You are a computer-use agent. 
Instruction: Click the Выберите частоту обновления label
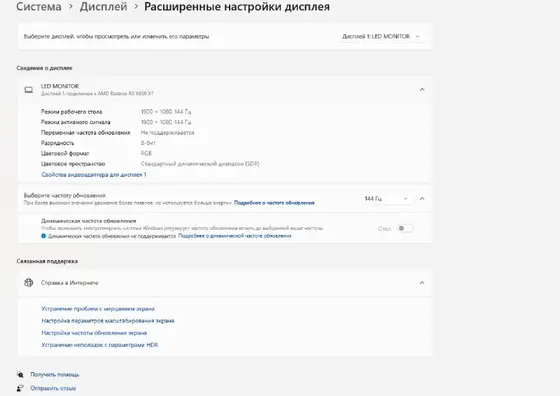(65, 195)
